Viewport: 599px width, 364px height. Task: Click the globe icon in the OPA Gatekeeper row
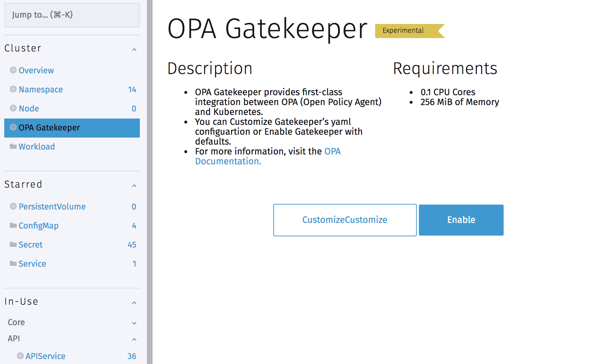pyautogui.click(x=13, y=127)
